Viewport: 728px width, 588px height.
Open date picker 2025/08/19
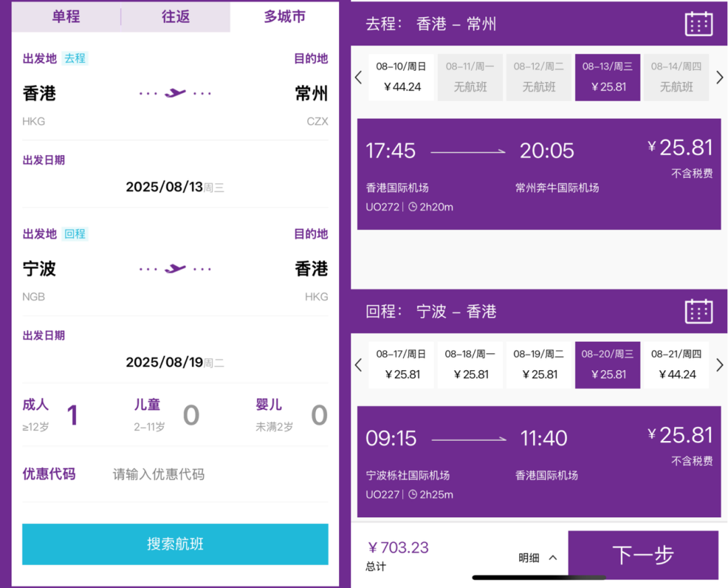click(x=175, y=362)
